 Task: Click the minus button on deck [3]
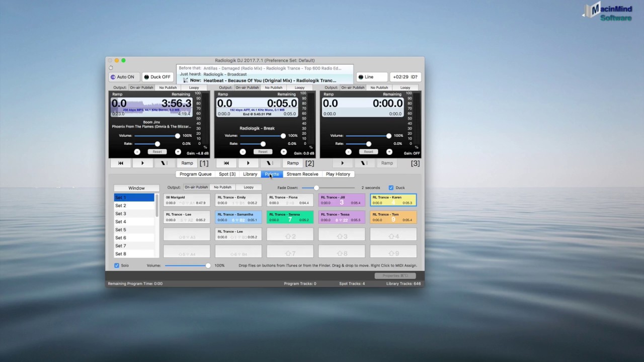click(349, 152)
